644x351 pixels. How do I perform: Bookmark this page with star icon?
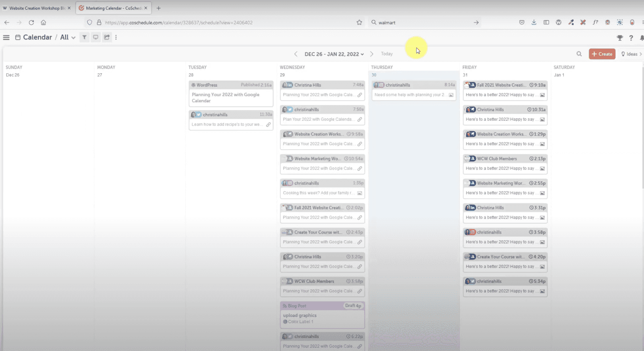359,23
